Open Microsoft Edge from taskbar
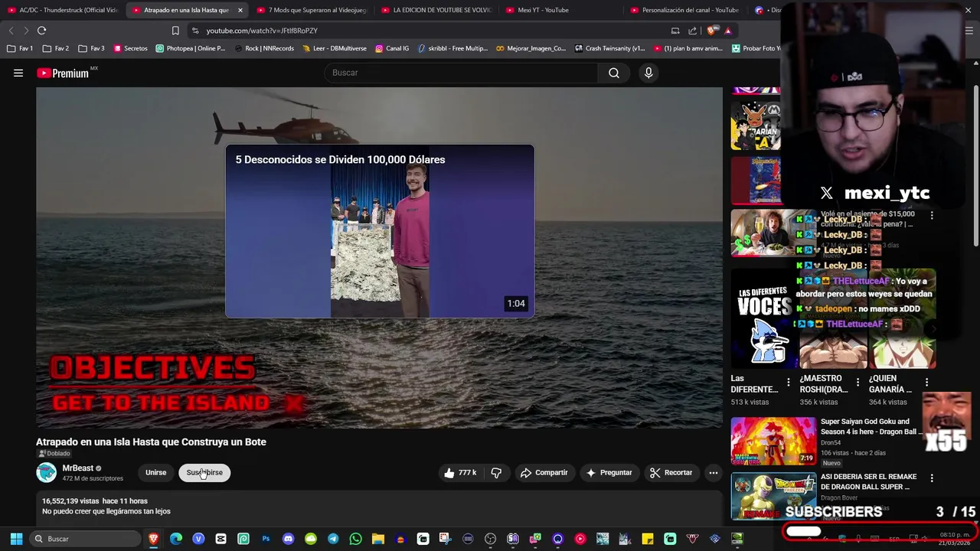980x551 pixels. point(176,539)
